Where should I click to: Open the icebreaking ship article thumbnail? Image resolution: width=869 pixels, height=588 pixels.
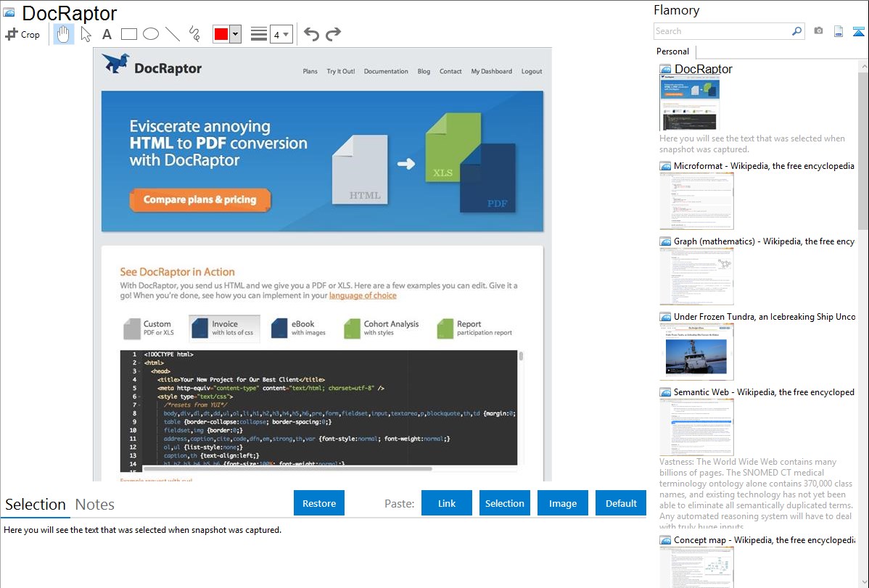[696, 352]
